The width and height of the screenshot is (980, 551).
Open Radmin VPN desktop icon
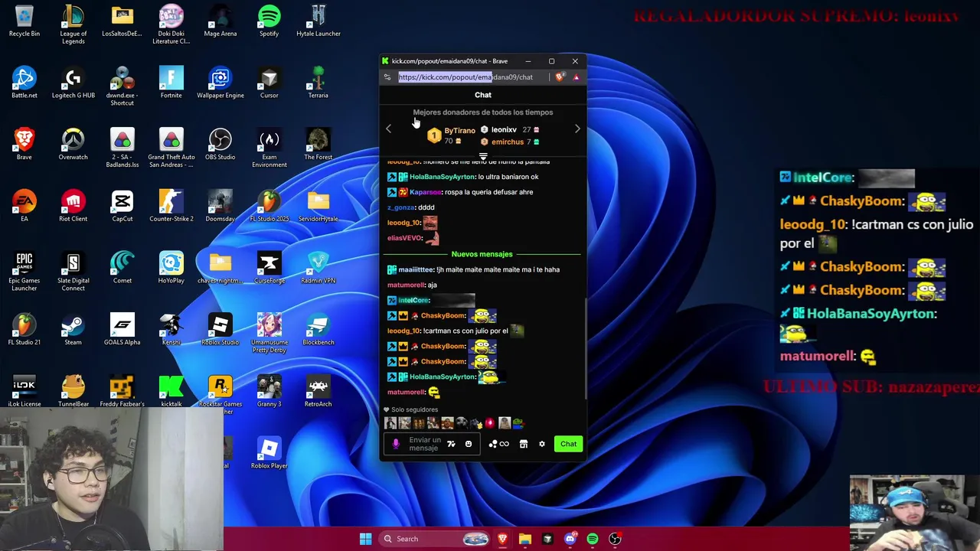318,268
